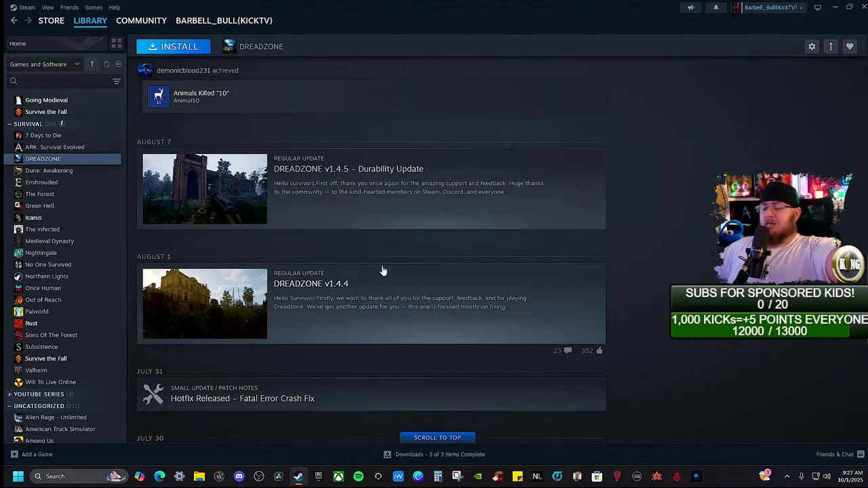
Task: Select Palworld in library list
Action: (x=37, y=312)
